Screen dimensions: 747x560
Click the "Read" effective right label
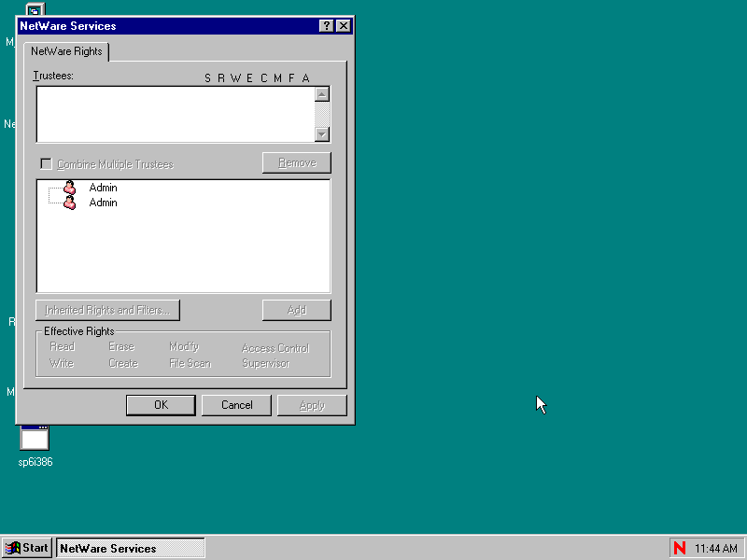pos(63,346)
